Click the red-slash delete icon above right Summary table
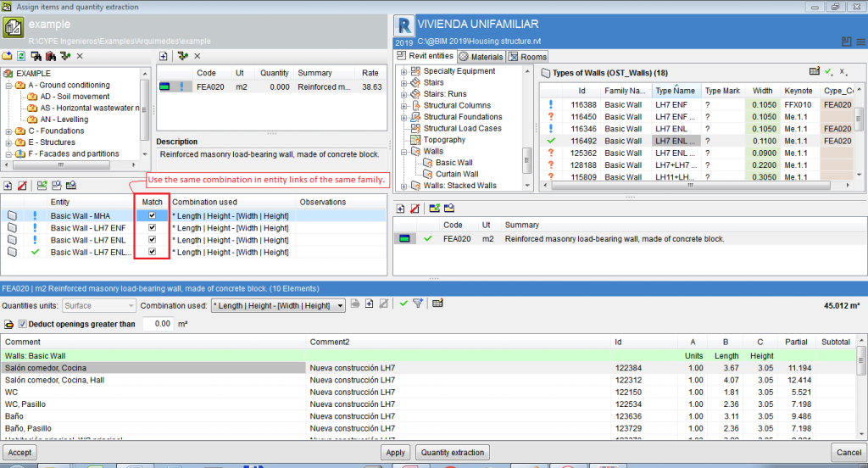 (x=415, y=209)
